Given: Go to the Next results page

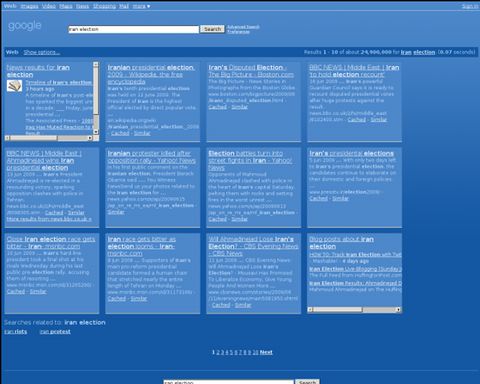Looking at the screenshot, I should pyautogui.click(x=266, y=352).
